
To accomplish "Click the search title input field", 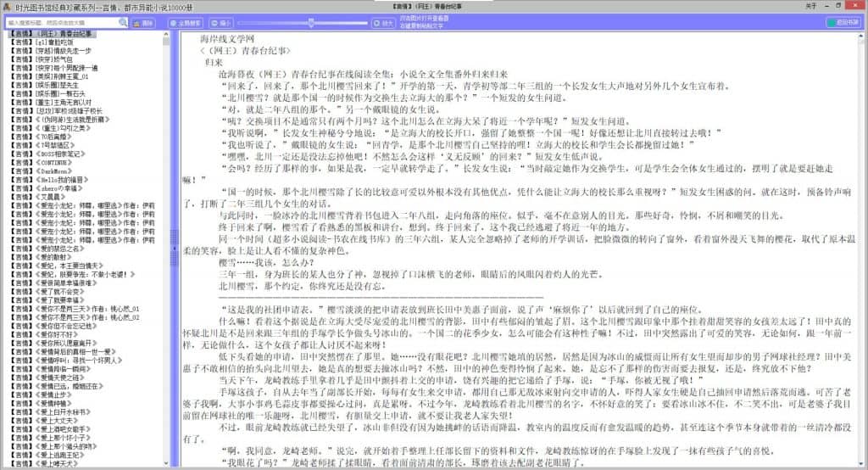I will 59,23.
